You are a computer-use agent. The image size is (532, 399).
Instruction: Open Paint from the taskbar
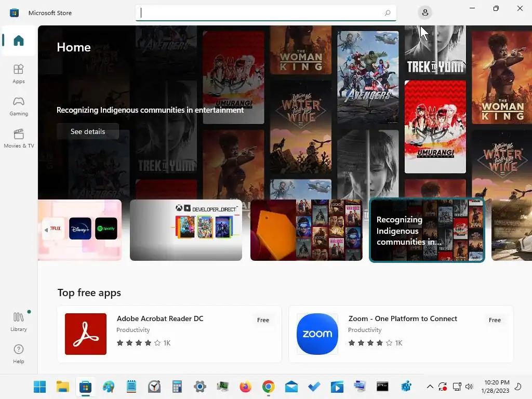pos(109,387)
